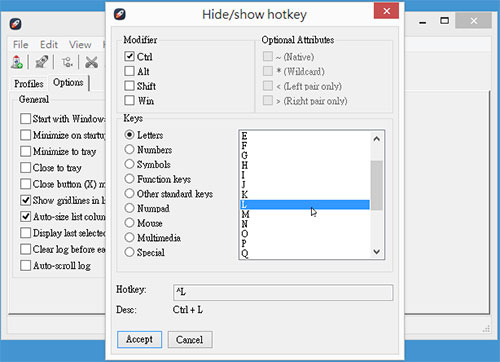Switch to the Profiles tab
The width and height of the screenshot is (500, 362).
coord(29,84)
